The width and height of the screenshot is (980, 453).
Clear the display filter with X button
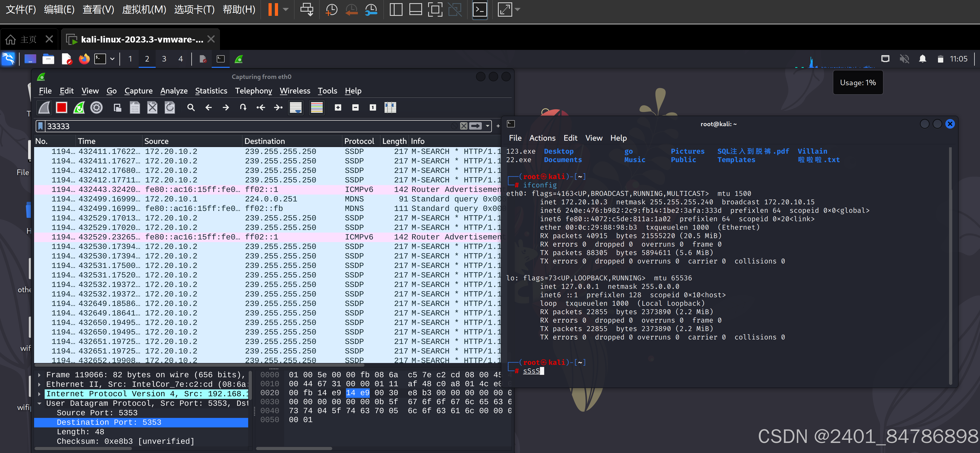tap(463, 126)
